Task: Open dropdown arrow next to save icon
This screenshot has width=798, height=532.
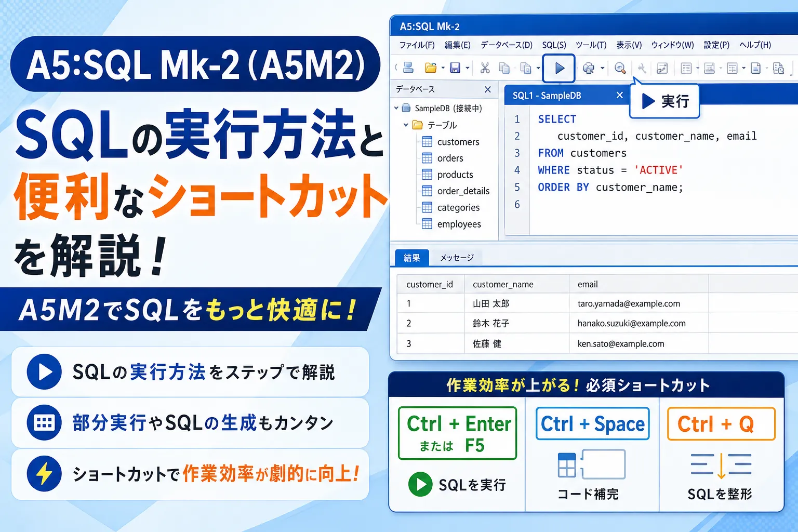Action: pyautogui.click(x=467, y=68)
